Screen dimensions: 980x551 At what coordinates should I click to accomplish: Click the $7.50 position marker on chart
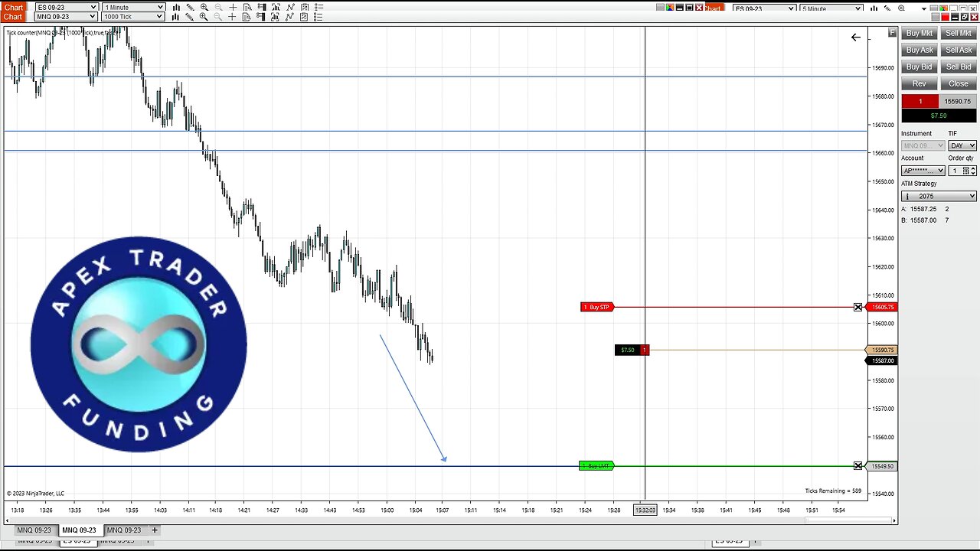pyautogui.click(x=632, y=350)
